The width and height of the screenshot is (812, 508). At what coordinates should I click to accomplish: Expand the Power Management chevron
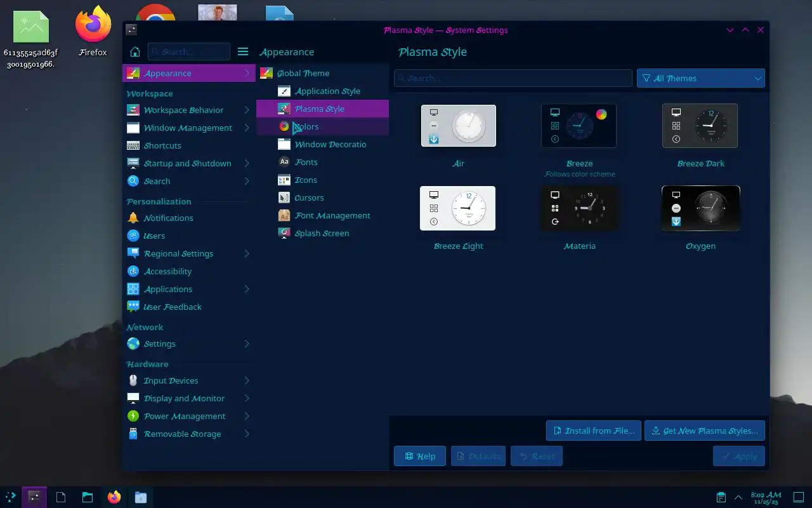coord(247,416)
